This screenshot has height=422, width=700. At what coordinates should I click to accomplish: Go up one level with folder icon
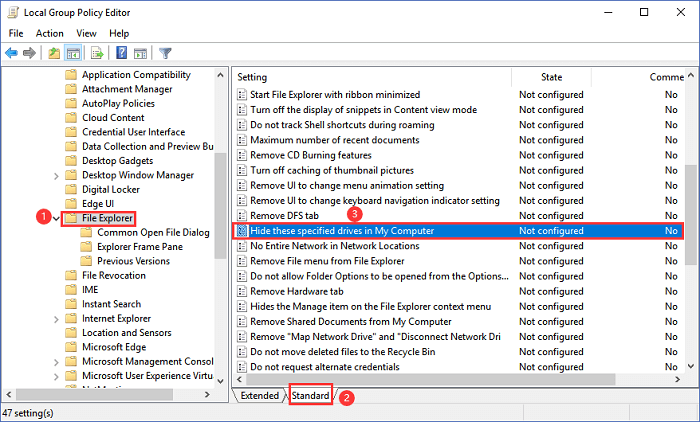(53, 53)
